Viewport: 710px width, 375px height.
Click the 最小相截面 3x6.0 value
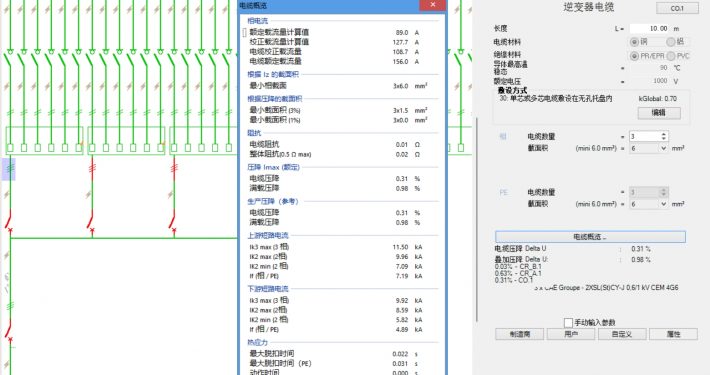tap(400, 86)
